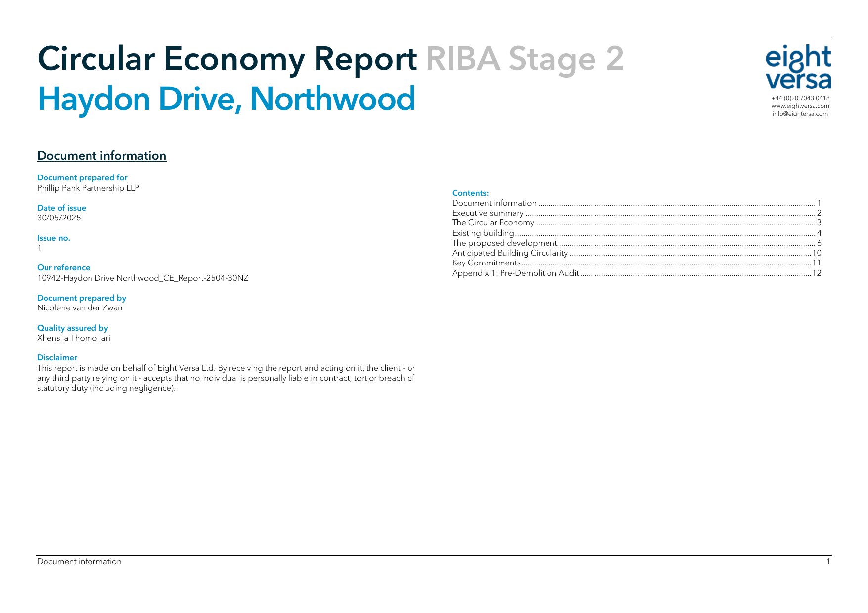Go to Anticipated Building Circularity section
Viewport: 868px width, 613px height.
click(509, 253)
